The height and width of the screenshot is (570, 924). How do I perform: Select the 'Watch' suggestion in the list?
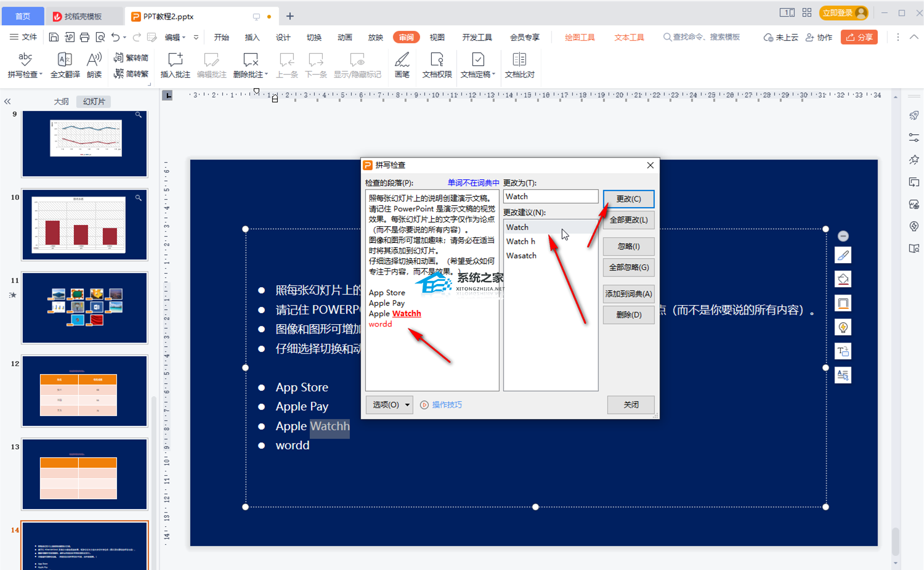click(x=550, y=227)
